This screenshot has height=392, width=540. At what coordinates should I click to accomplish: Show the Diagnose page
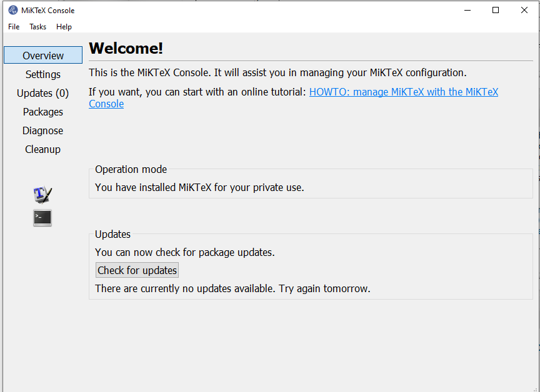tap(43, 130)
